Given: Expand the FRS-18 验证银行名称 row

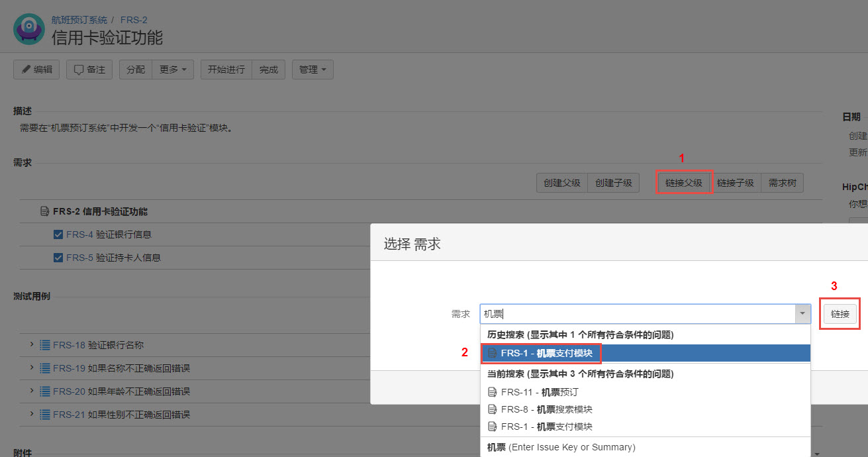Looking at the screenshot, I should [32, 344].
